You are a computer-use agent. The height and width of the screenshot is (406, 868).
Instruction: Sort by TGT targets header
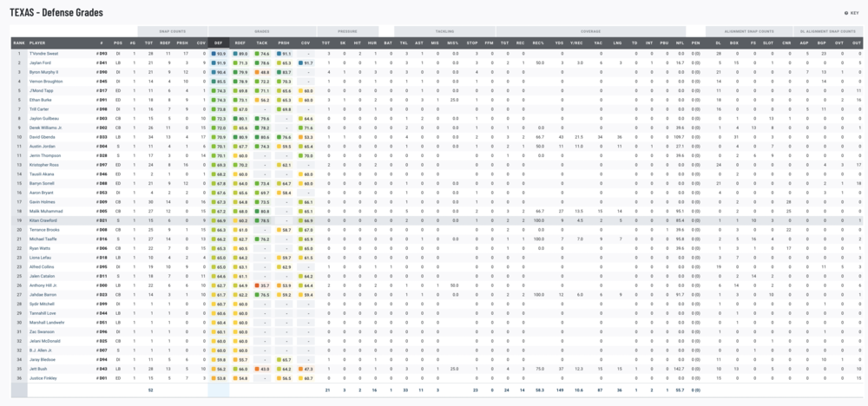click(x=504, y=43)
